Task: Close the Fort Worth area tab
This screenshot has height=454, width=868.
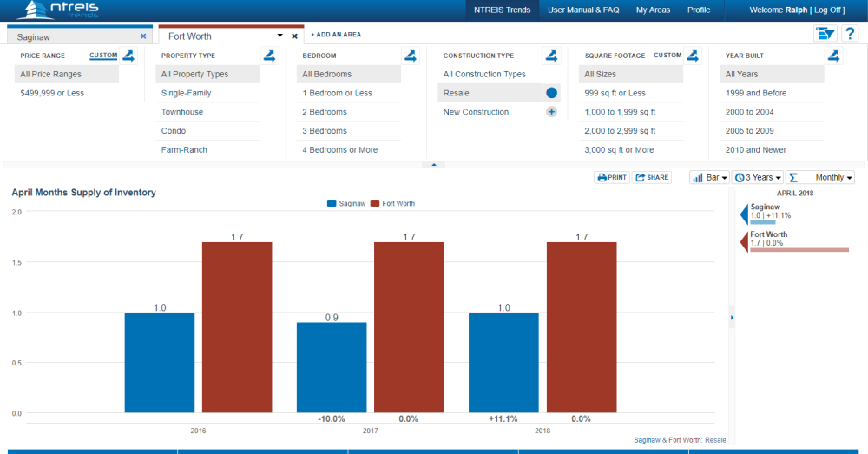Action: point(294,36)
